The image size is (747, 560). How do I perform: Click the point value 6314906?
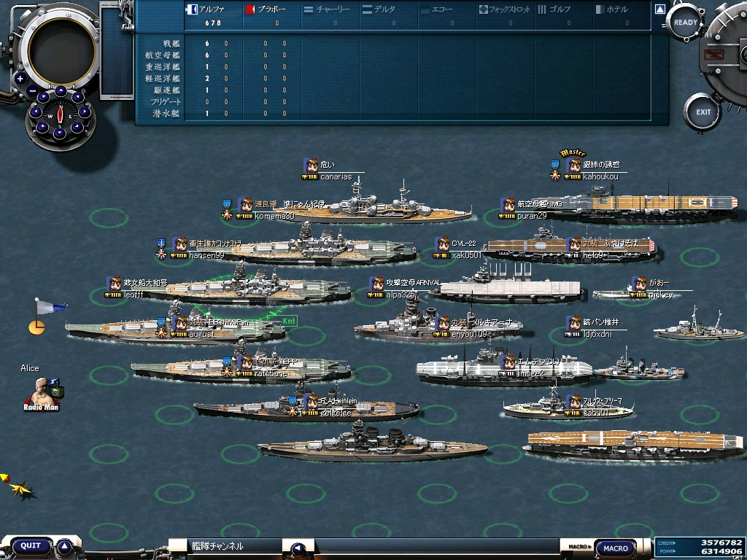click(x=721, y=551)
